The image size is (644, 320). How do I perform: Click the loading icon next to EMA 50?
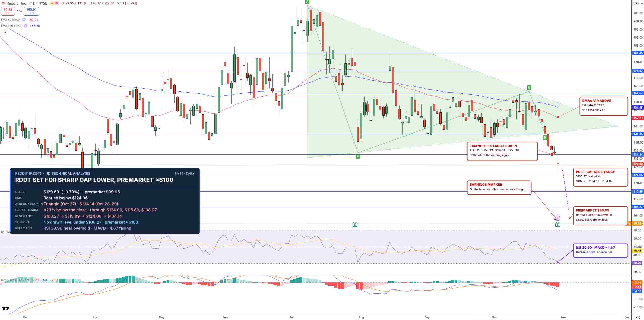(x=24, y=20)
